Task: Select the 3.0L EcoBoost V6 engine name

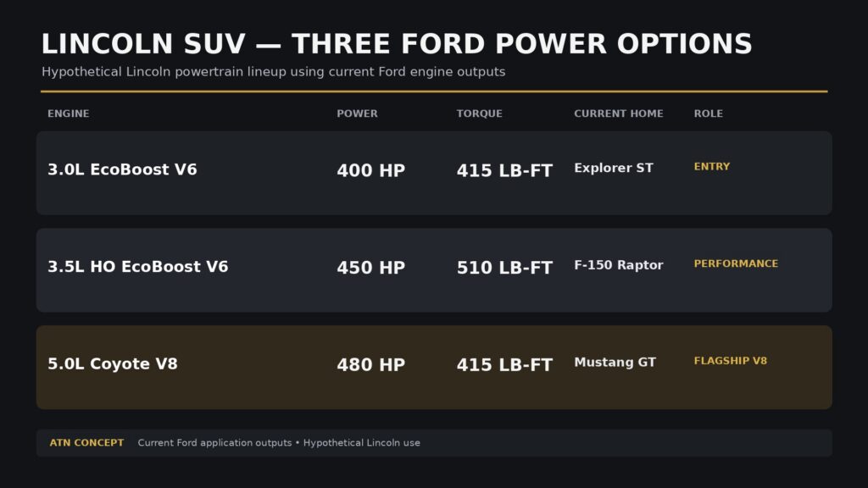Action: pos(122,169)
